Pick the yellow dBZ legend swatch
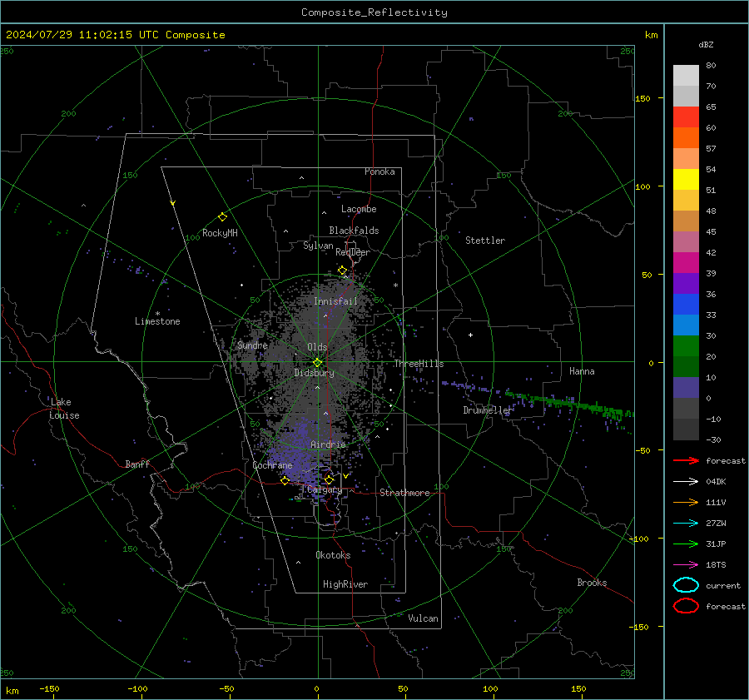749x700 pixels. (686, 179)
